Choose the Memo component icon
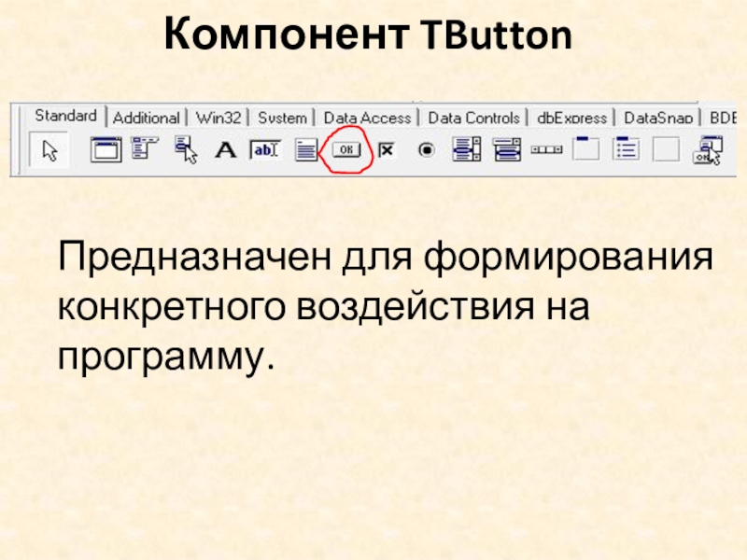 (x=306, y=150)
